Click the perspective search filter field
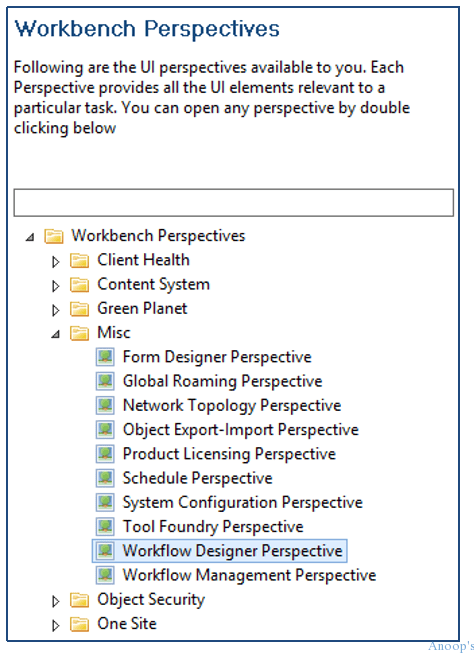474x653 pixels. 234,202
